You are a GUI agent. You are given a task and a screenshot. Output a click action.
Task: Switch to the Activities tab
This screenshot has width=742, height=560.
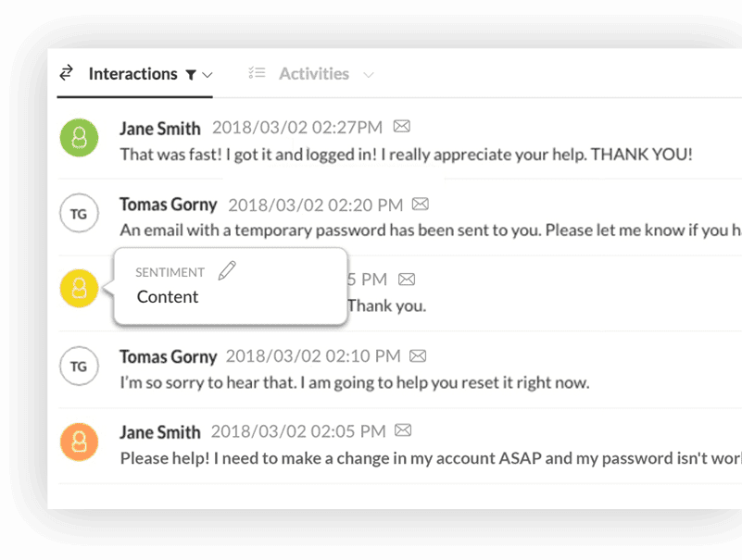(314, 74)
